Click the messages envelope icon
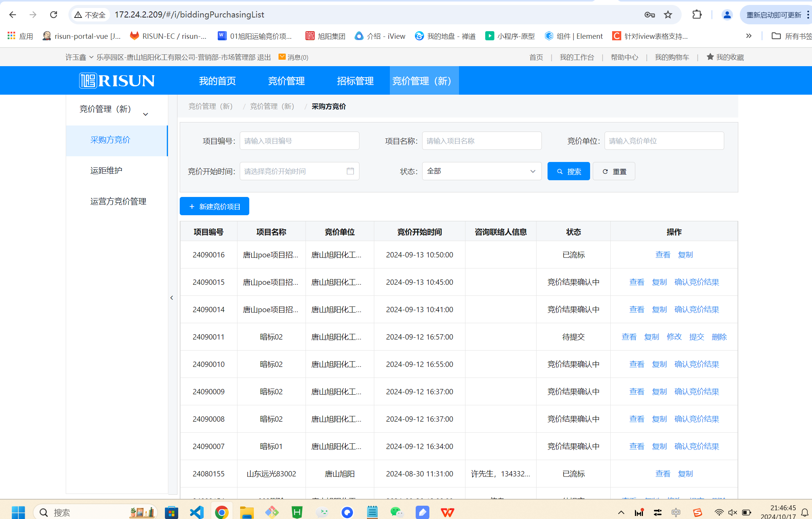Screen dimensions: 812x519 click(282, 57)
